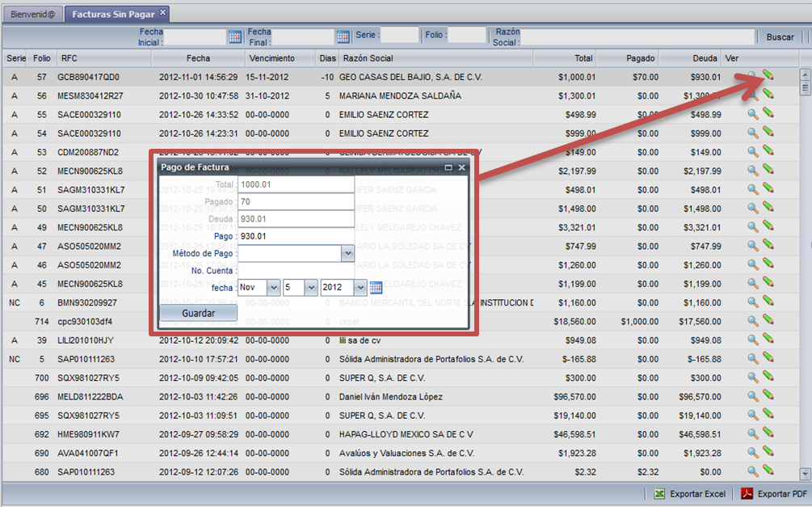
Task: Open the year dropdown showing 2012
Action: coord(360,287)
